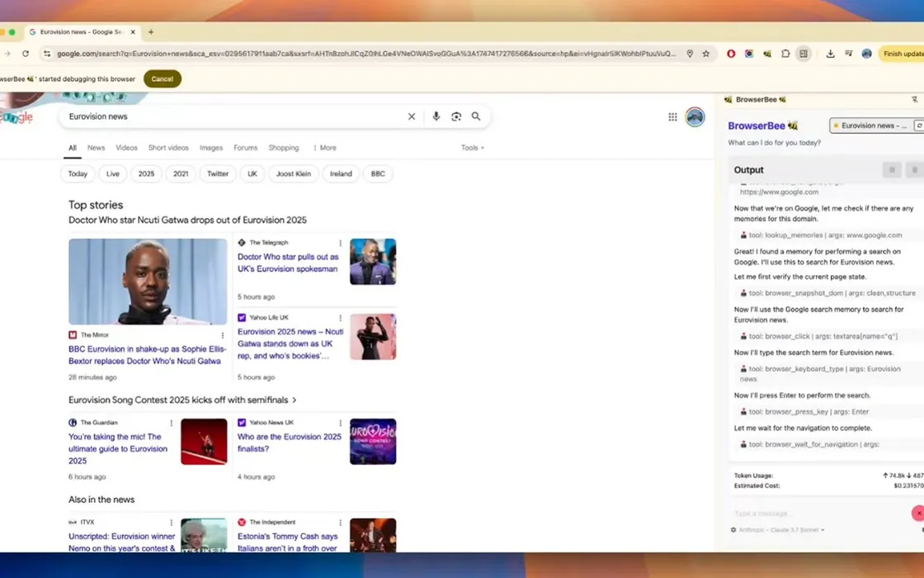This screenshot has width=924, height=578.
Task: Select the UK filter chip
Action: click(x=252, y=174)
